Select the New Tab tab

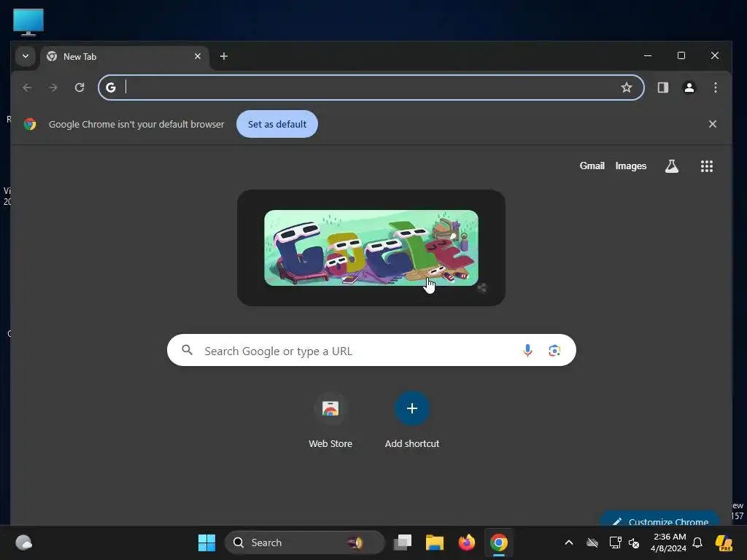tap(124, 57)
